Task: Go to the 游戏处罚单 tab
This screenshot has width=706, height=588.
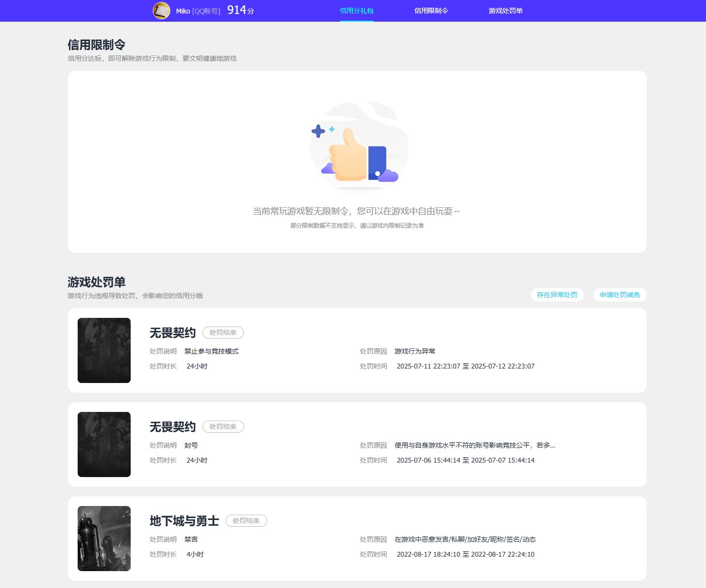Action: coord(505,11)
